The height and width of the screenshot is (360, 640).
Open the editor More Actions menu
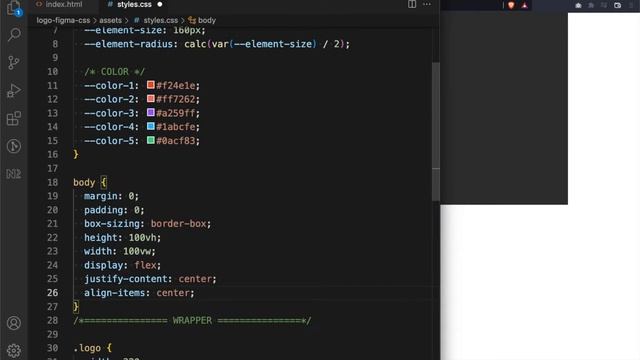(427, 4)
